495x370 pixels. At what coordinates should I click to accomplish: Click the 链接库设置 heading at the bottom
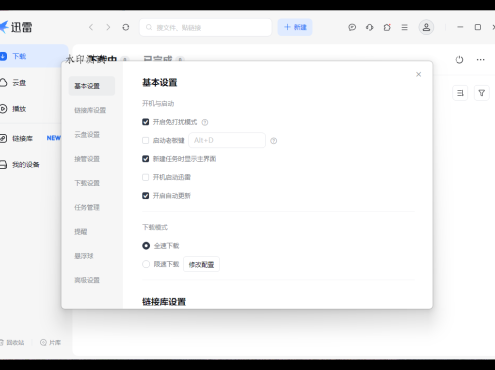[164, 302]
